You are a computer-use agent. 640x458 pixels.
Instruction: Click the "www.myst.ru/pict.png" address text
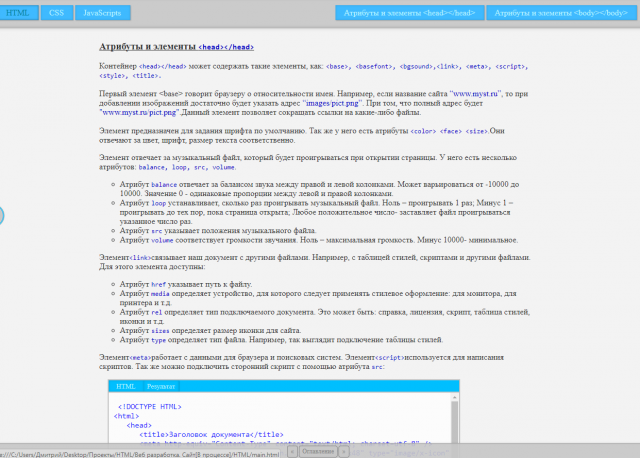point(139,112)
